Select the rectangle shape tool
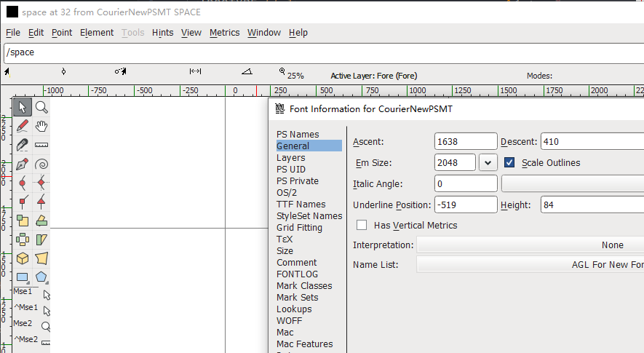 click(22, 277)
